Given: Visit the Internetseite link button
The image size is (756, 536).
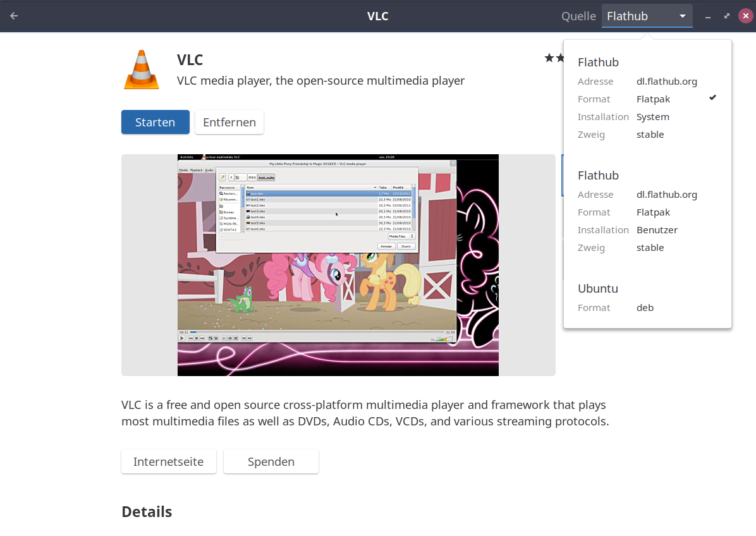Looking at the screenshot, I should point(169,462).
